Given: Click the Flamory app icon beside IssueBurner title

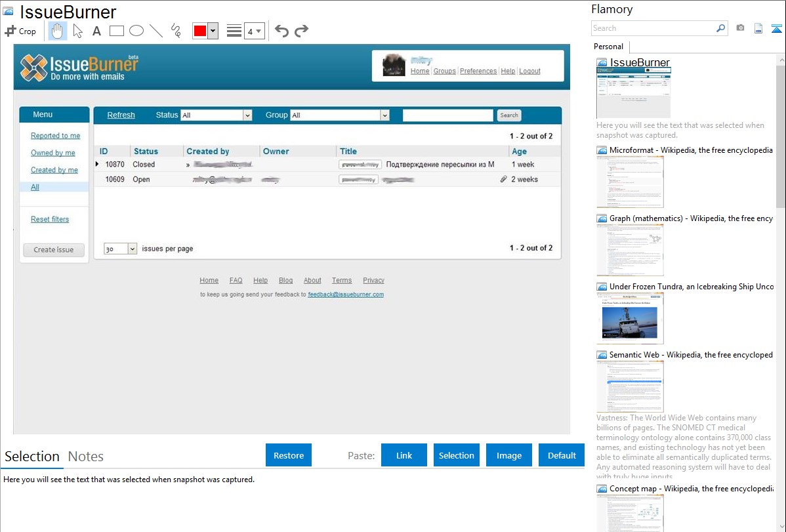Looking at the screenshot, I should click(8, 11).
